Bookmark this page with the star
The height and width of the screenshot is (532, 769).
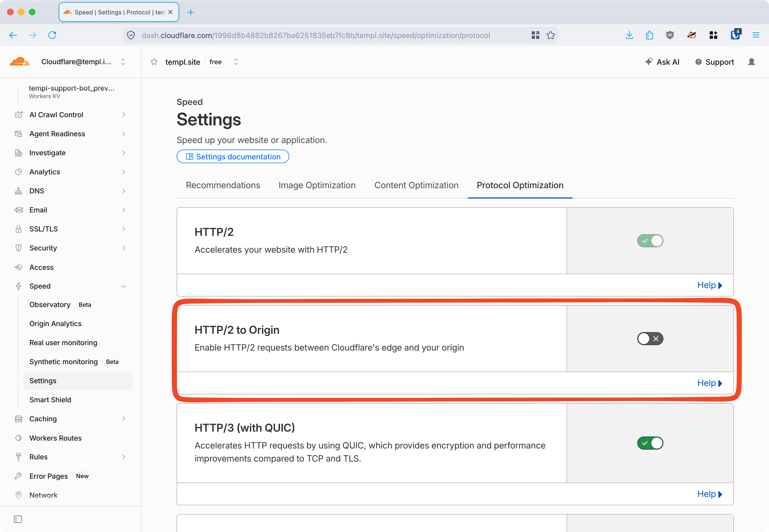point(550,35)
